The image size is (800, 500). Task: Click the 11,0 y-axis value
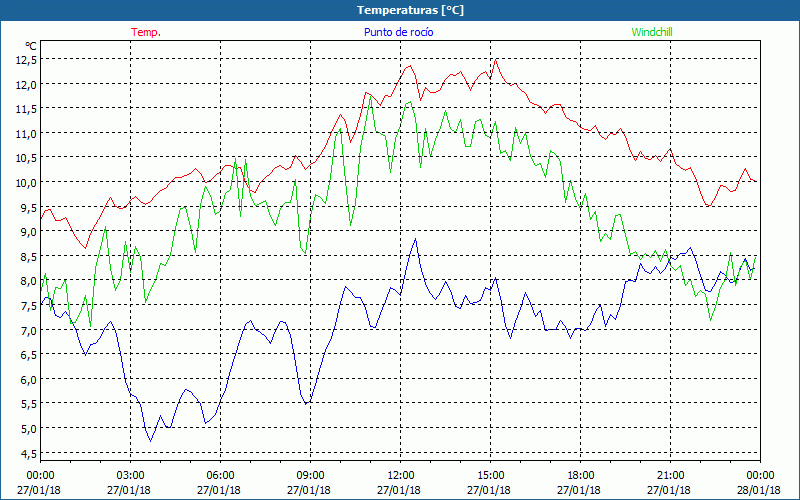[27, 134]
